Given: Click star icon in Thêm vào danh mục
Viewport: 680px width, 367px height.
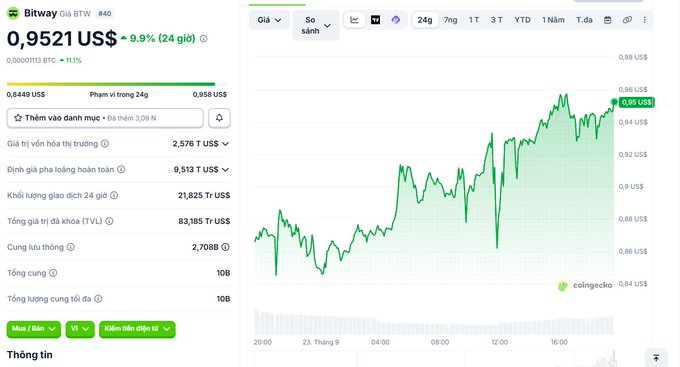Looking at the screenshot, I should tap(18, 118).
